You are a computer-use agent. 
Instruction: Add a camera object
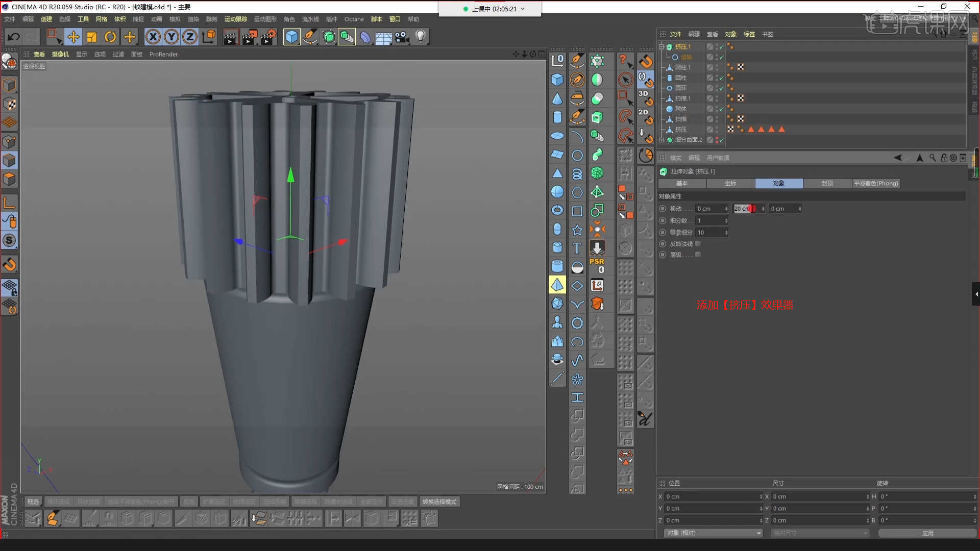[402, 37]
